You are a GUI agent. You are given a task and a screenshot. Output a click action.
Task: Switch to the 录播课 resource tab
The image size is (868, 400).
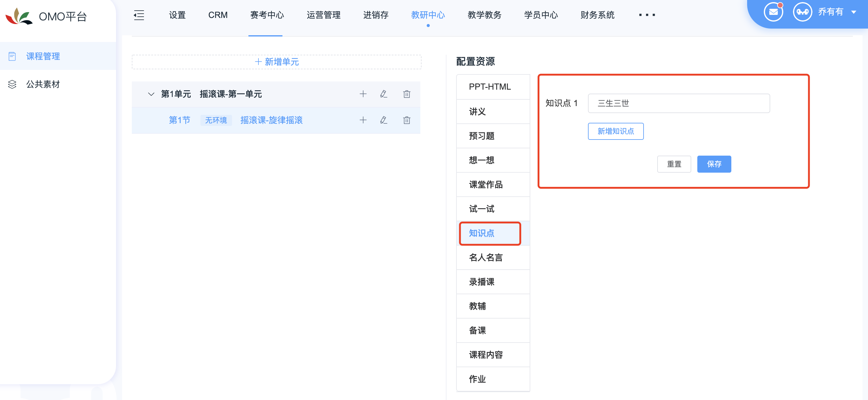(493, 282)
